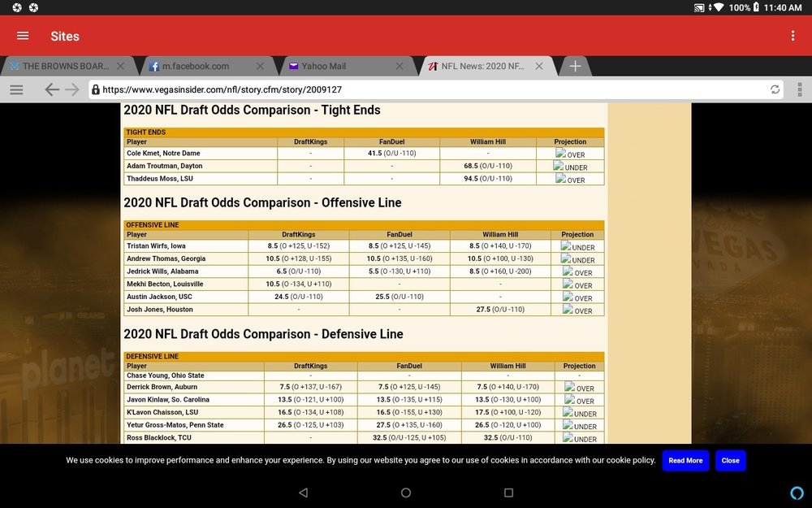The image size is (812, 508).
Task: Tap the Android back navigation button
Action: pos(304,493)
